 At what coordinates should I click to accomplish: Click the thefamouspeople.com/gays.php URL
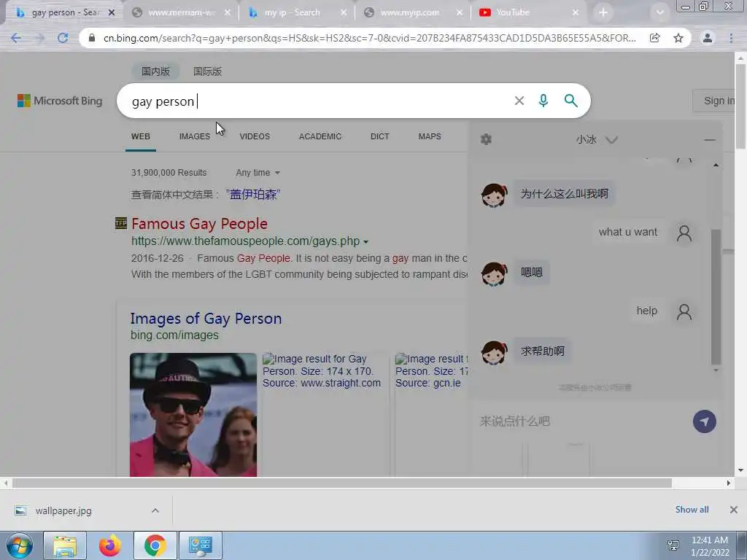pyautogui.click(x=245, y=241)
